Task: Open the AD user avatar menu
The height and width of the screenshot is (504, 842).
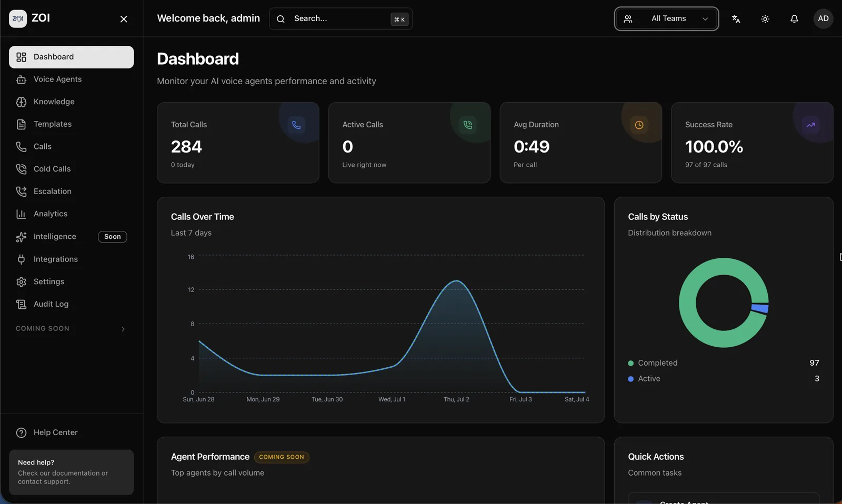Action: [x=823, y=18]
